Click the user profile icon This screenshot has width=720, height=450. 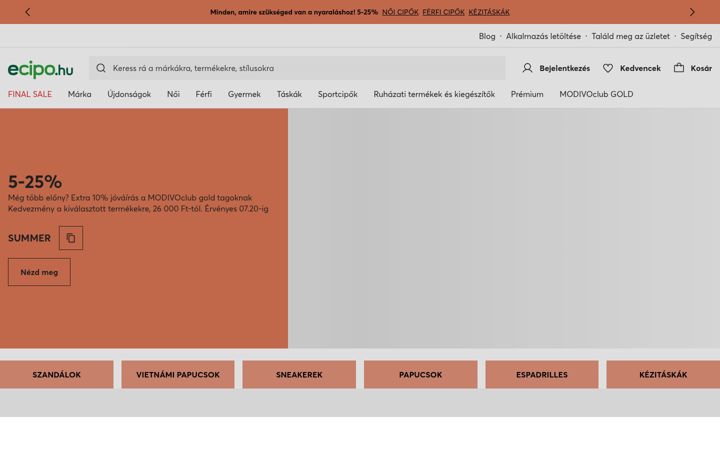pyautogui.click(x=527, y=68)
